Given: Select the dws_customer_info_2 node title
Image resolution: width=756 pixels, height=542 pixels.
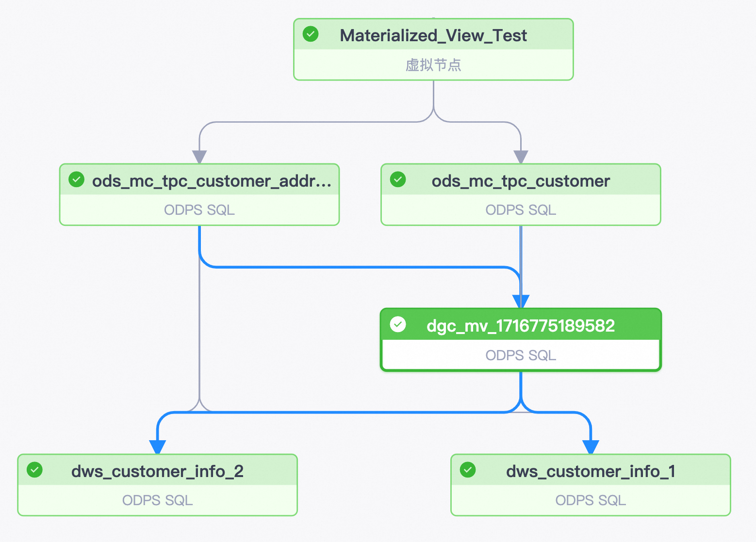Looking at the screenshot, I should coord(157,471).
